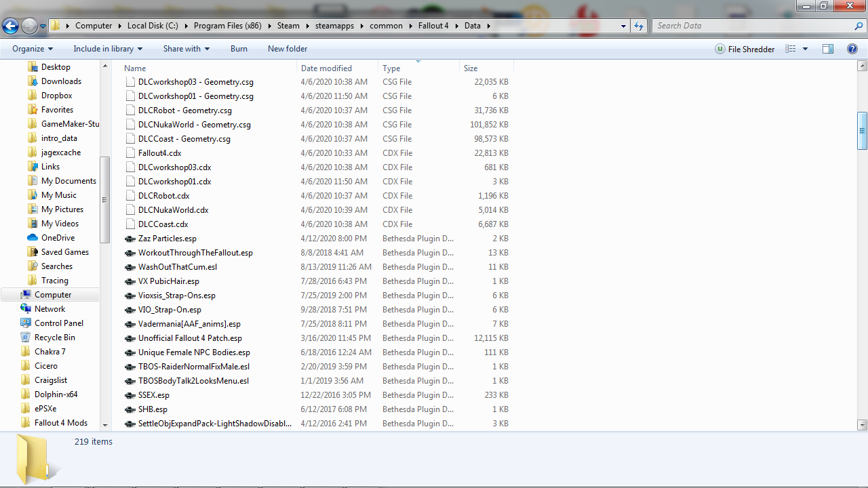The width and height of the screenshot is (868, 488).
Task: Select Desktop folder in navigation pane
Action: point(56,66)
